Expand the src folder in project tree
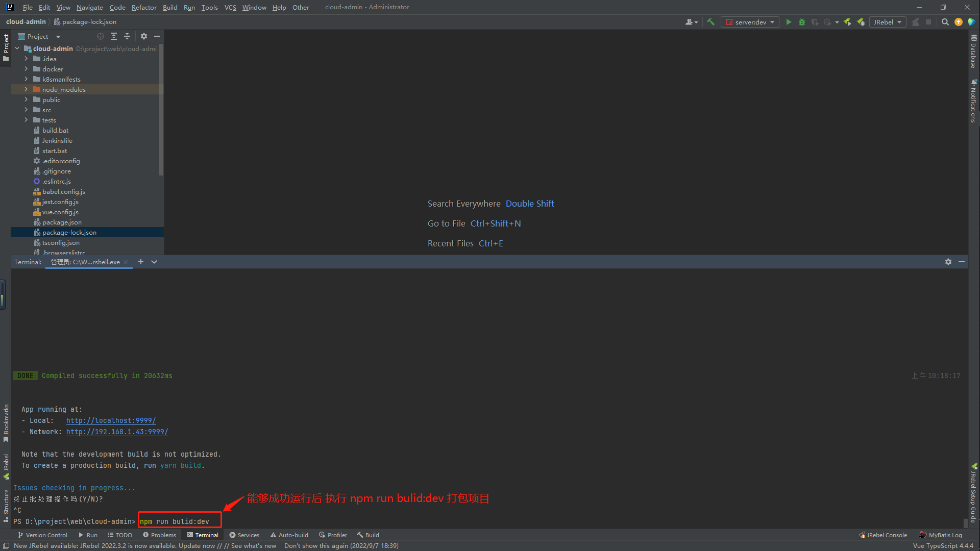Image resolution: width=980 pixels, height=551 pixels. 26,110
